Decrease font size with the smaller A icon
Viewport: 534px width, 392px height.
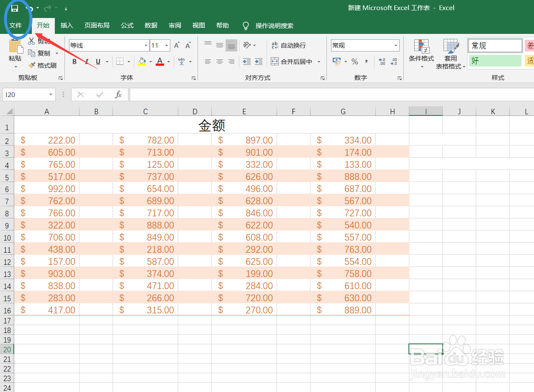pos(188,45)
